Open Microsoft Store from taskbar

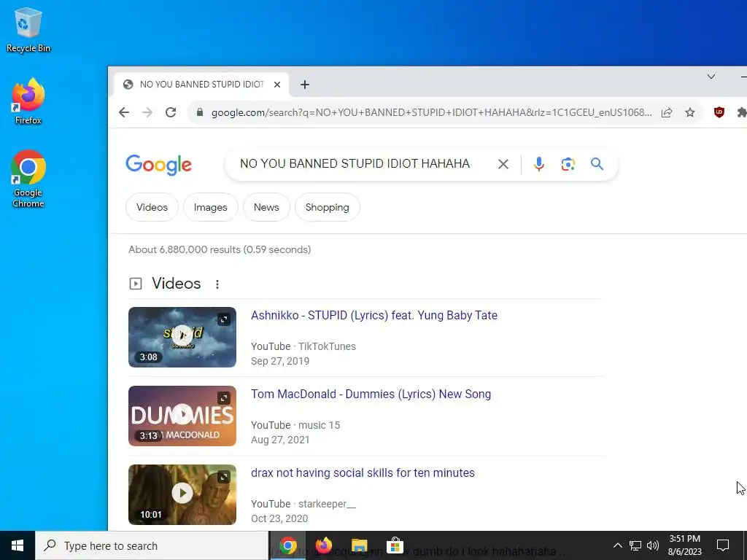(x=395, y=545)
